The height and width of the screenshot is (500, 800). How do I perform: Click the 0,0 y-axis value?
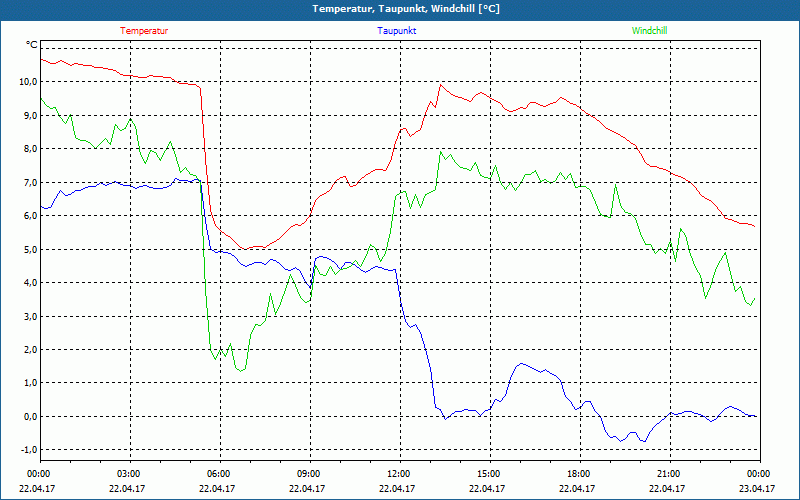(31, 416)
